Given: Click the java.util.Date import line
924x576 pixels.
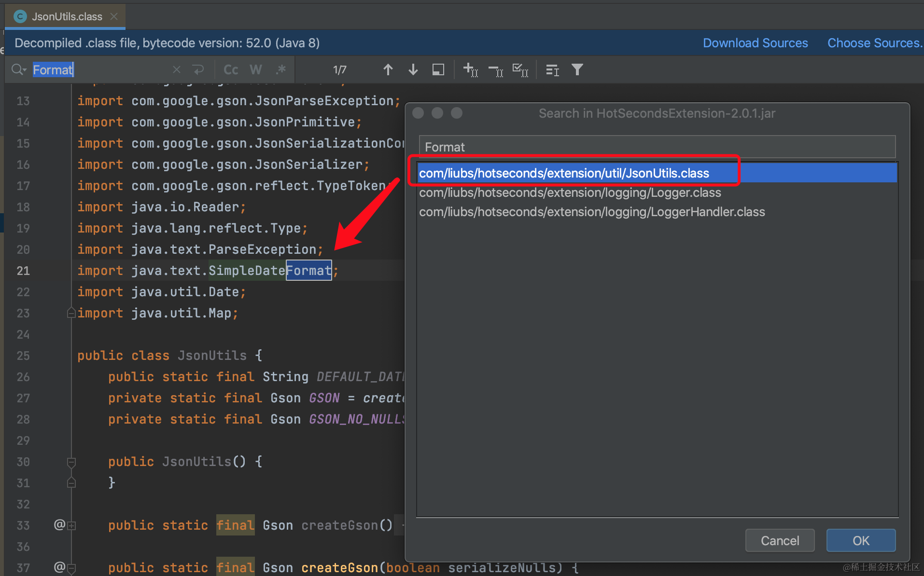Looking at the screenshot, I should pyautogui.click(x=162, y=292).
